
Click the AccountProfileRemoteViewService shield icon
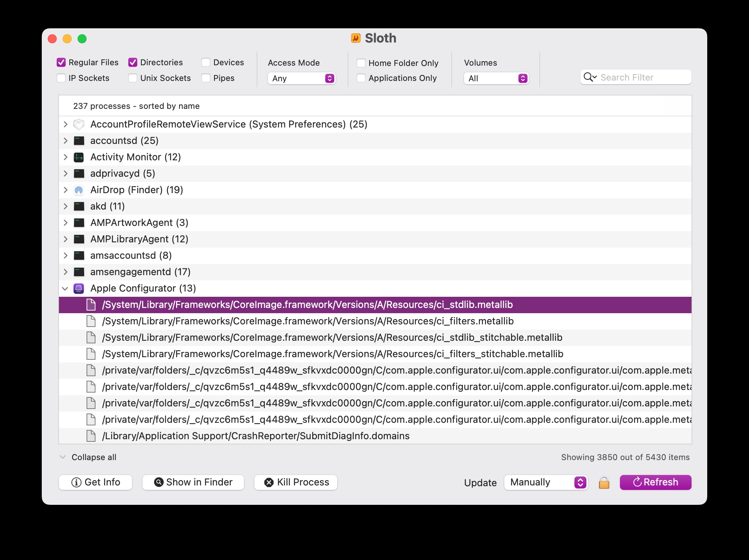tap(79, 124)
